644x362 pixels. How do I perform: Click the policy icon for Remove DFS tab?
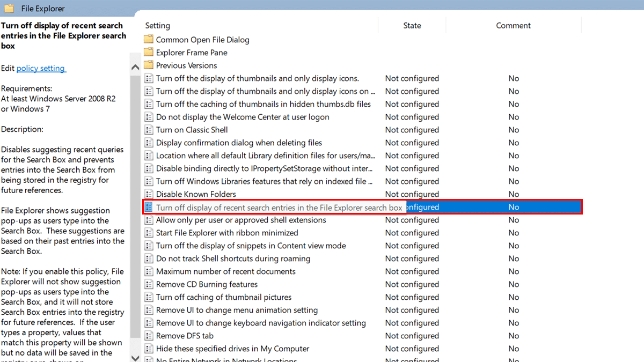pos(149,336)
